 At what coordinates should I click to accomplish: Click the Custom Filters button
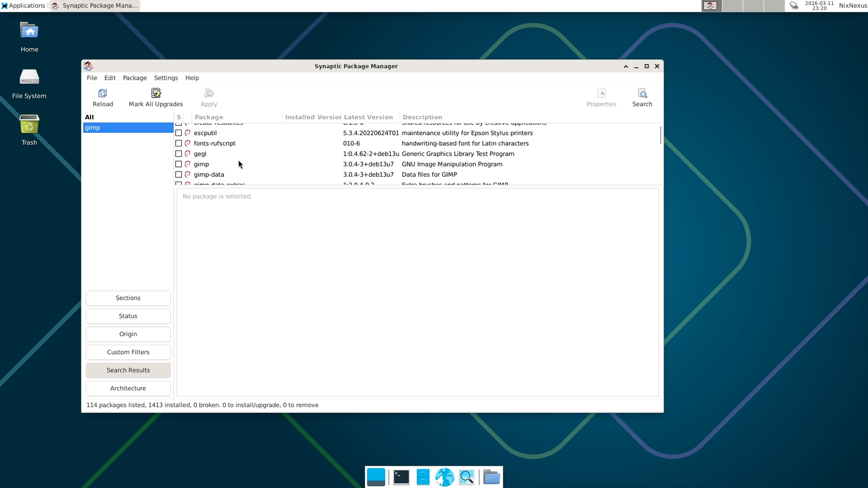(128, 352)
